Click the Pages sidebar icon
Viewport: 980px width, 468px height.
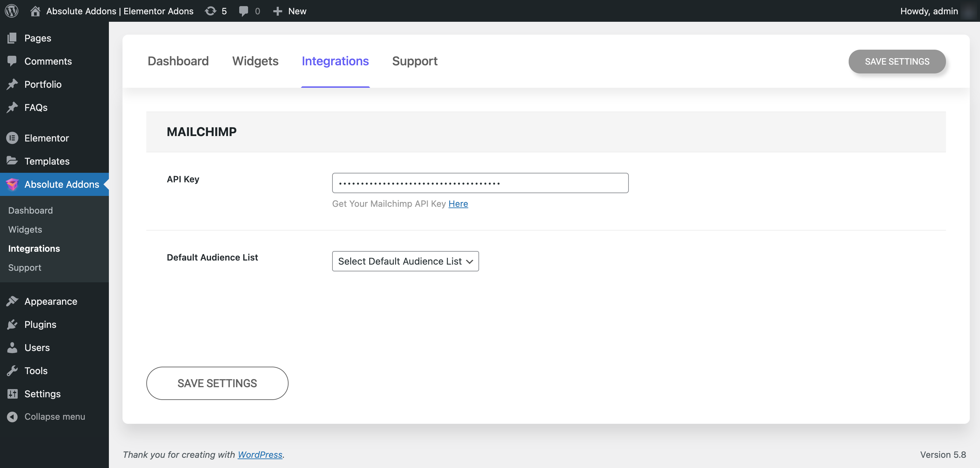(x=12, y=38)
